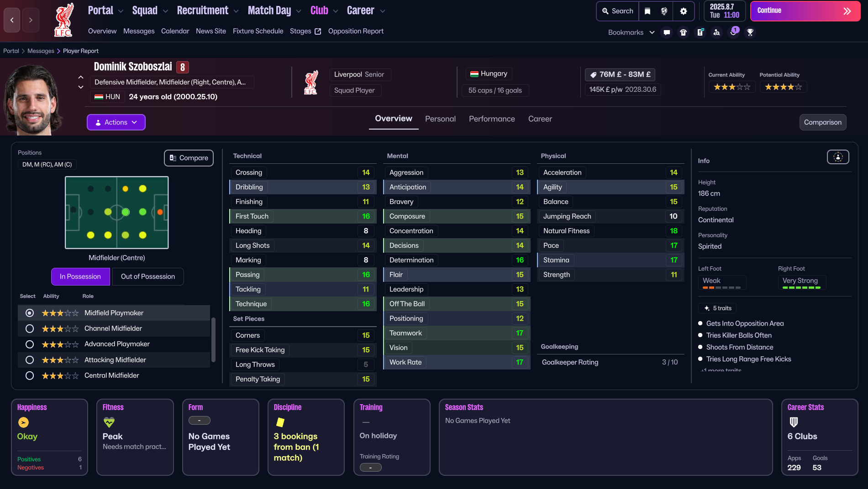Click the shirt squad shortcut icon
868x489 pixels.
coord(683,32)
